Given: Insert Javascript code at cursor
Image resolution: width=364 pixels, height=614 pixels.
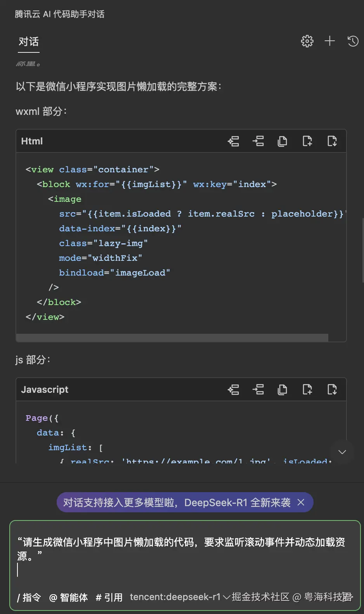Looking at the screenshot, I should pyautogui.click(x=258, y=389).
